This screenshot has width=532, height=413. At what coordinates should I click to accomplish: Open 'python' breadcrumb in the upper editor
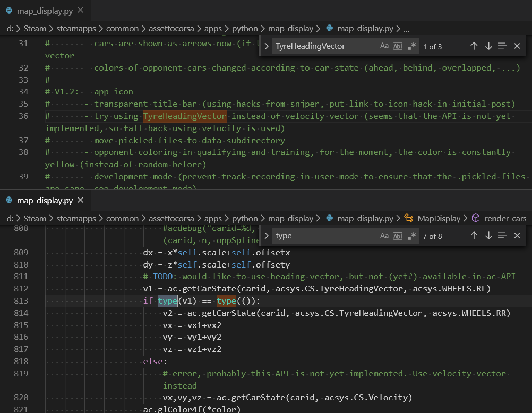point(245,29)
